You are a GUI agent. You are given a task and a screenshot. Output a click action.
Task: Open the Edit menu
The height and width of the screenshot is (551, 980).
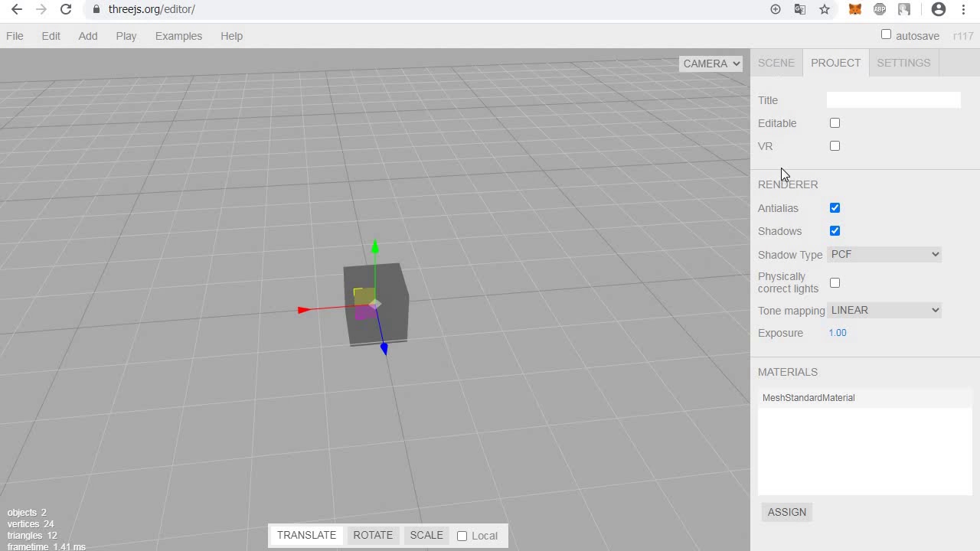tap(51, 36)
